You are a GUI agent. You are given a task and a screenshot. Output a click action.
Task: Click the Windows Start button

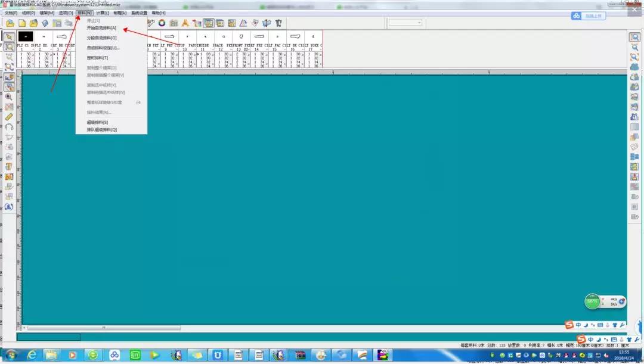[11, 354]
